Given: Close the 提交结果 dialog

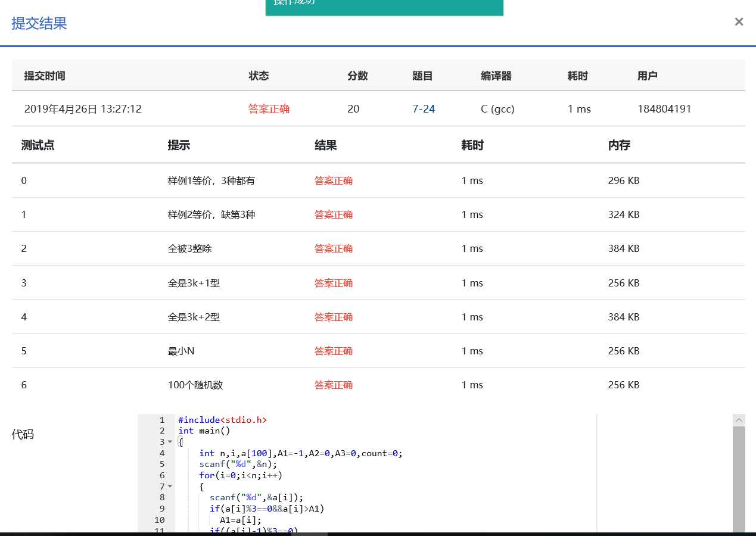Looking at the screenshot, I should [x=739, y=21].
